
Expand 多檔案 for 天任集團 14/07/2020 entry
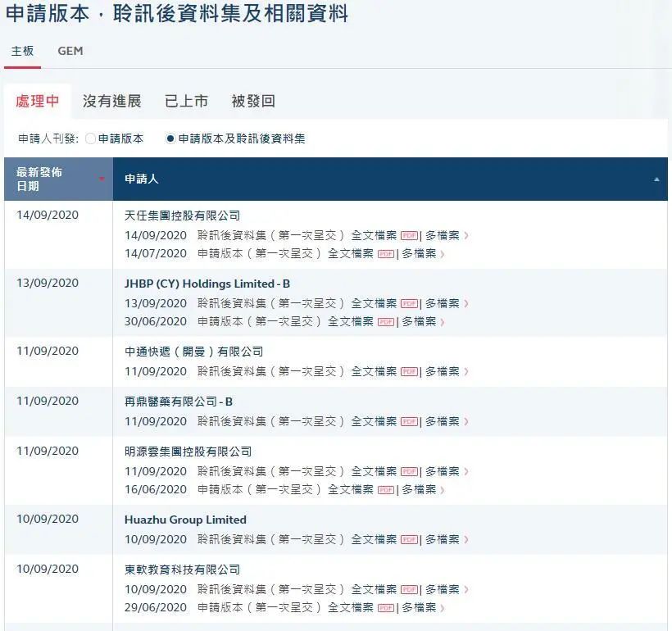coord(424,254)
